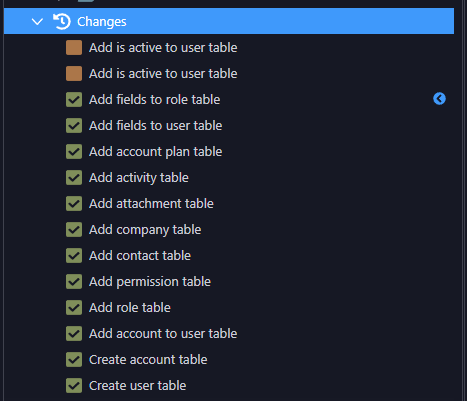Viewport: 467px width, 401px height.
Task: Toggle checkbox for Add fields to role table
Action: (x=74, y=99)
